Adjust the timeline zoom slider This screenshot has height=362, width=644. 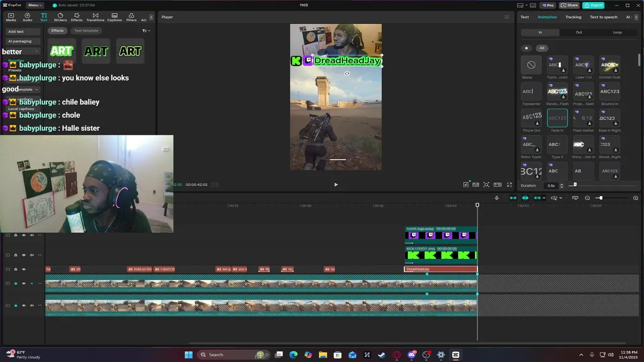pyautogui.click(x=600, y=198)
